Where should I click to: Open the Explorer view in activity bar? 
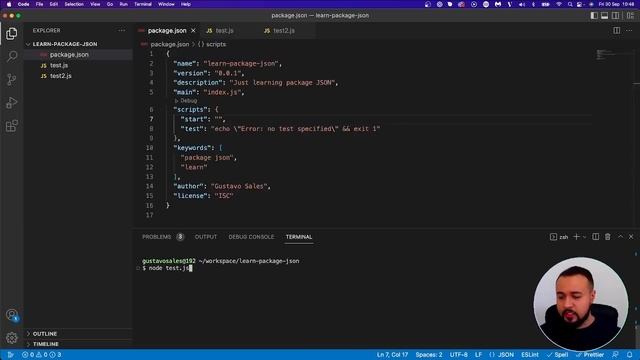pyautogui.click(x=11, y=33)
